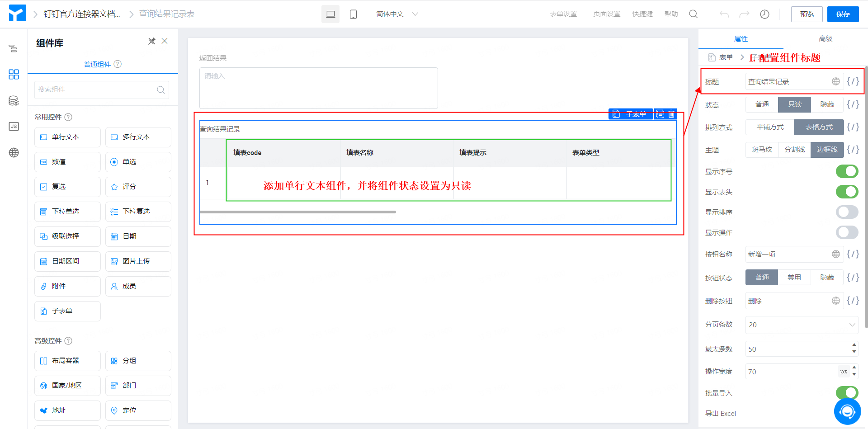Open the JS actions panel icon
This screenshot has width=868, height=429.
pyautogui.click(x=14, y=127)
